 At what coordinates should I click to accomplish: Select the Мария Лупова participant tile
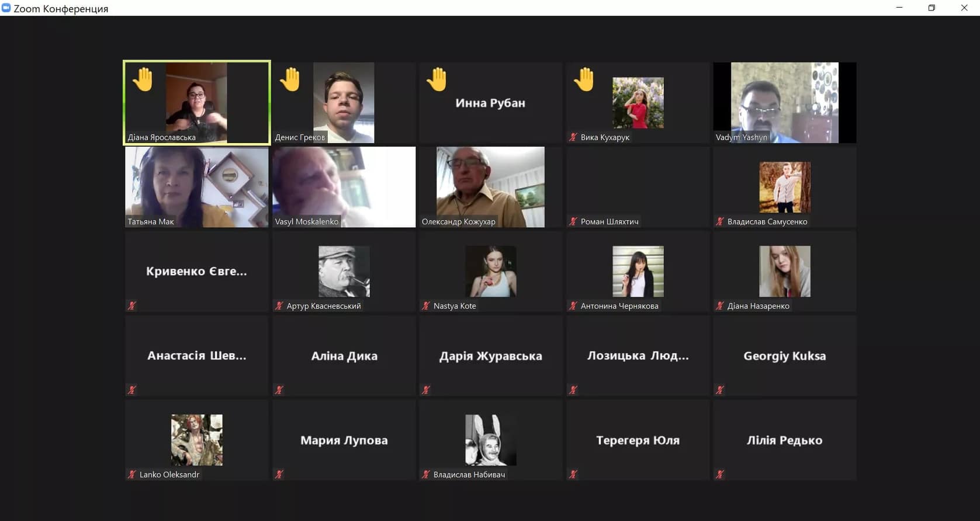click(344, 440)
